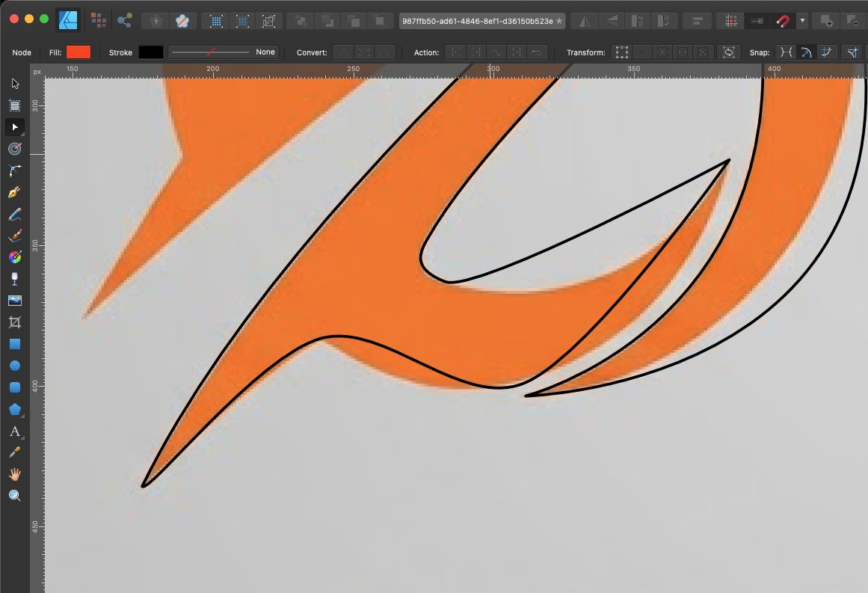The height and width of the screenshot is (593, 868).
Task: Select the Color Picker eyedropper tool
Action: coord(15,452)
